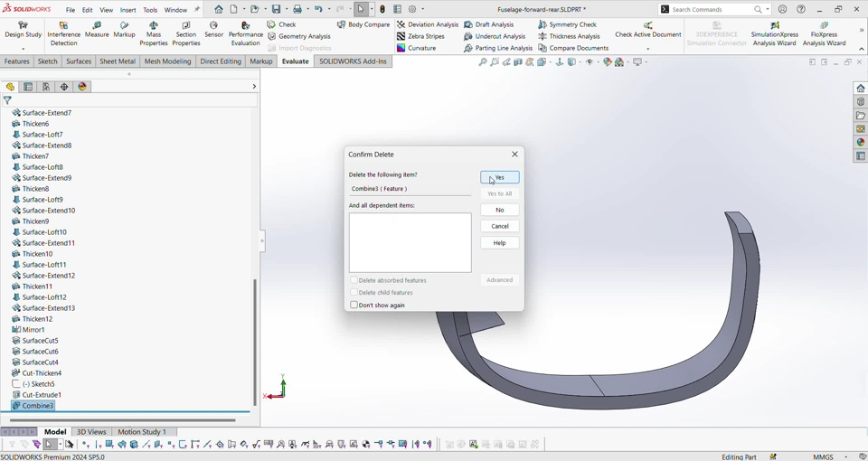Expand the FeatureManager panel tabs arrow
The image size is (868, 461).
pos(254,87)
